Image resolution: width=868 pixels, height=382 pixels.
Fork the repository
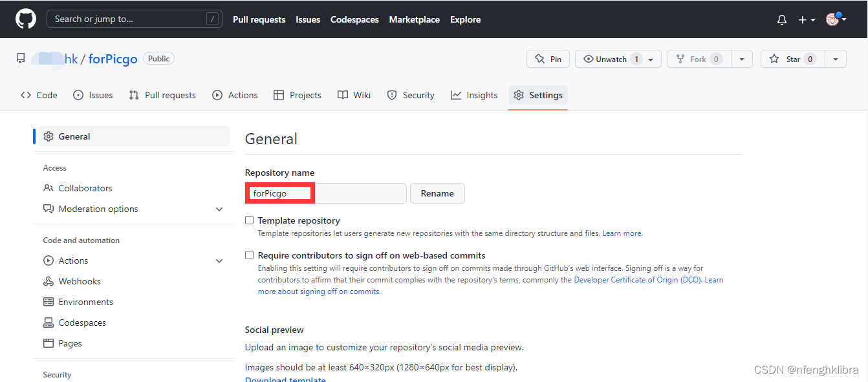coord(699,59)
